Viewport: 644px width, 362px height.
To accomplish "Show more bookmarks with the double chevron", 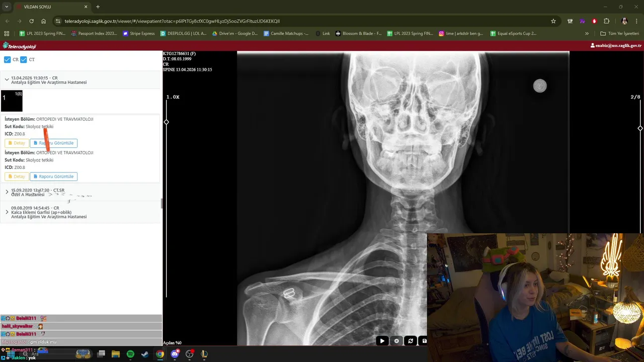I will pos(587,33).
